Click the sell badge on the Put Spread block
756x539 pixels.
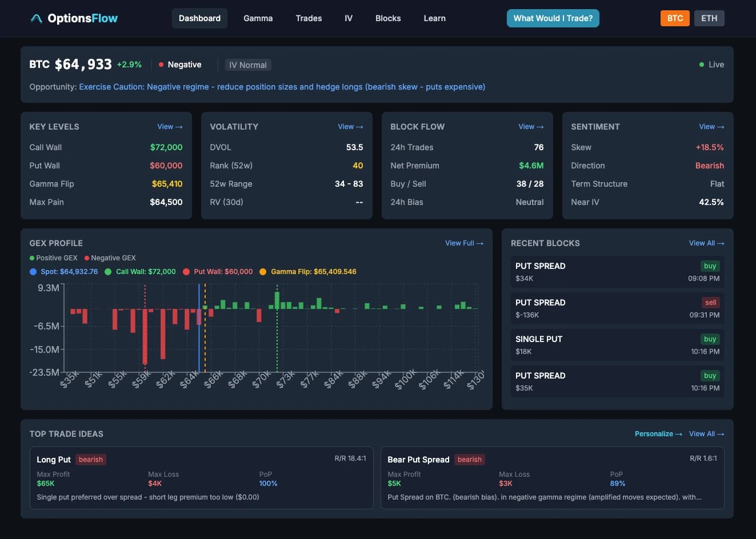[710, 302]
